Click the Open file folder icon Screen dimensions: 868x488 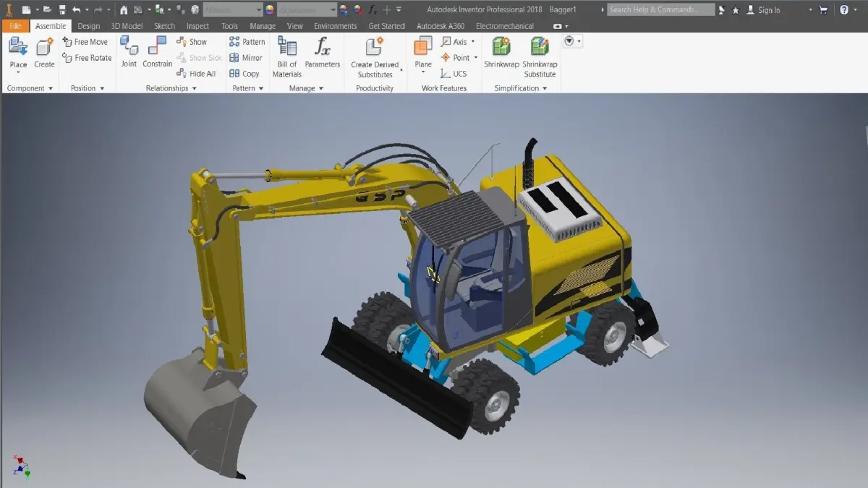46,10
